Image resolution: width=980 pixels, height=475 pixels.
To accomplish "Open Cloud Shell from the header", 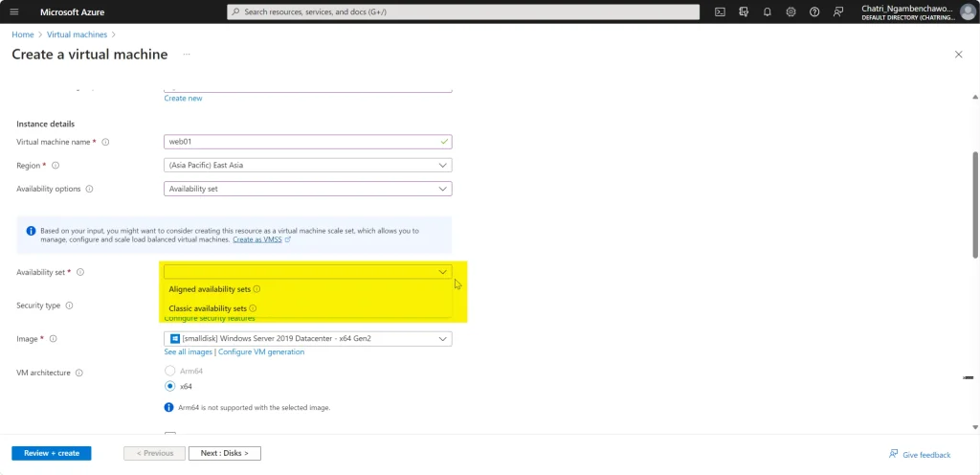I will (x=720, y=11).
